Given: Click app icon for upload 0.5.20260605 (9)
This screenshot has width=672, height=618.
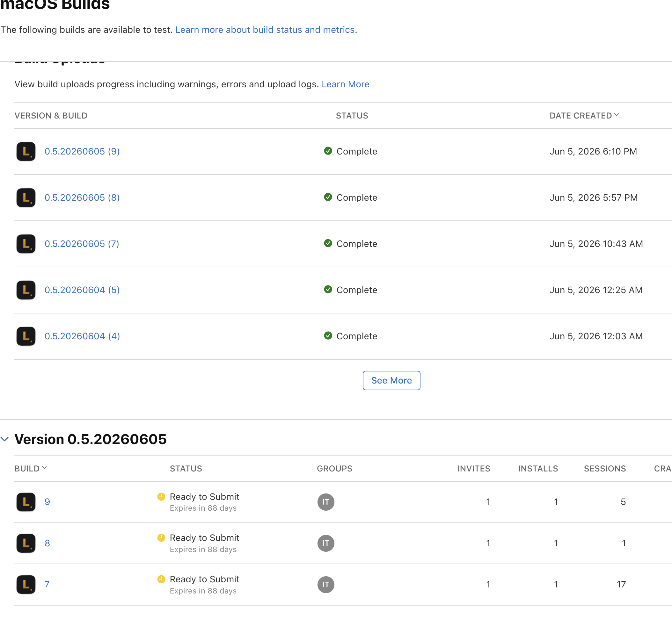Looking at the screenshot, I should (x=26, y=152).
